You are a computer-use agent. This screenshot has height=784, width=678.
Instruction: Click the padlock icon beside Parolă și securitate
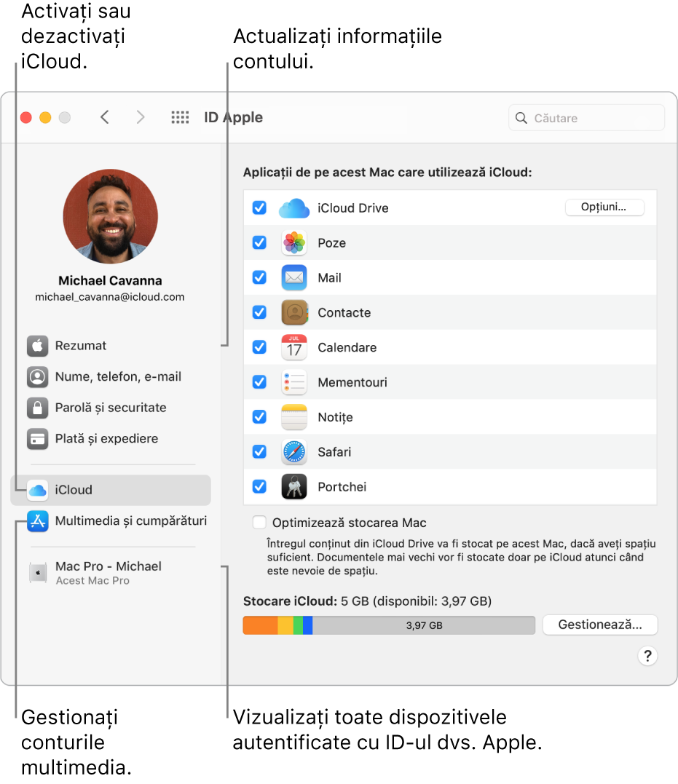pyautogui.click(x=38, y=408)
